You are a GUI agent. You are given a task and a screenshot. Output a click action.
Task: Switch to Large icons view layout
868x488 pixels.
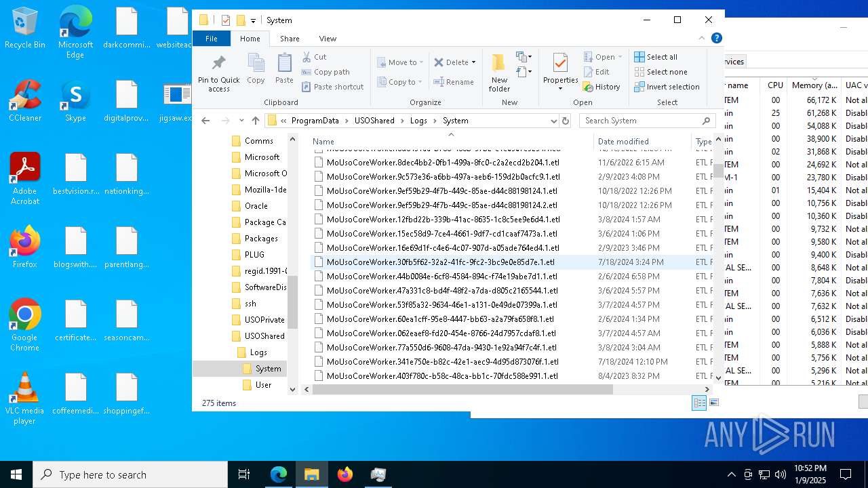tap(713, 403)
